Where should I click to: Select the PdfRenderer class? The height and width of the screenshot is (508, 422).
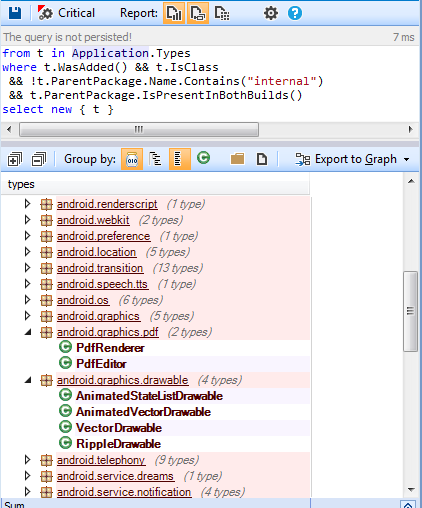(x=110, y=348)
